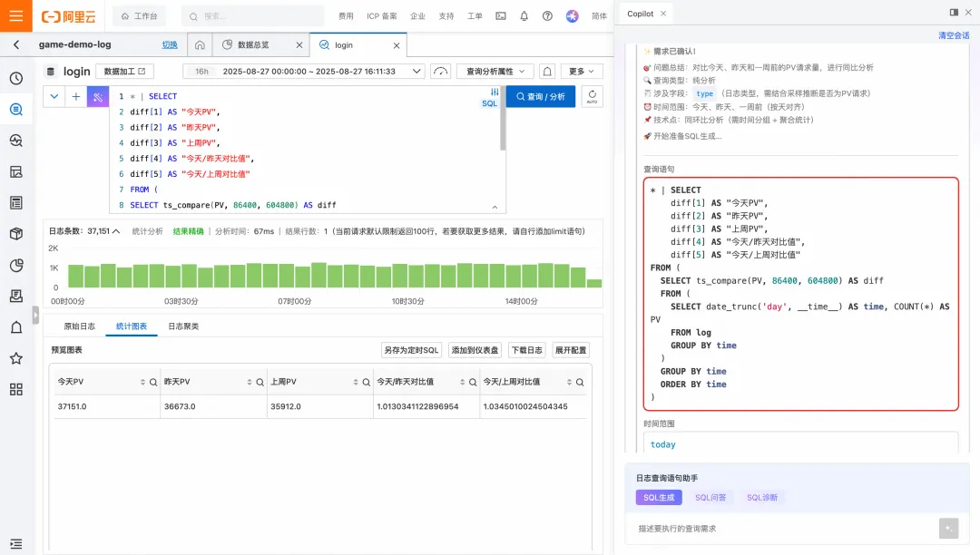
Task: Open the hamburger main menu
Action: point(15,15)
